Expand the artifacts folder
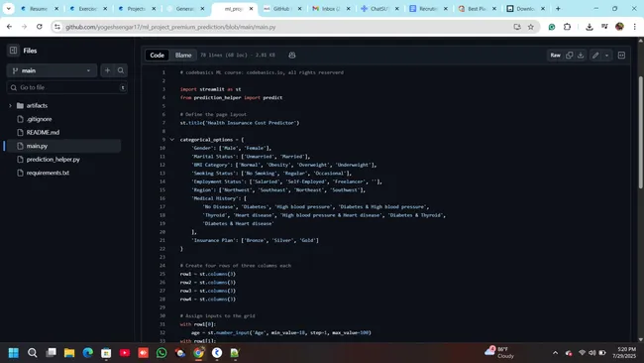This screenshot has width=644, height=363. click(10, 106)
